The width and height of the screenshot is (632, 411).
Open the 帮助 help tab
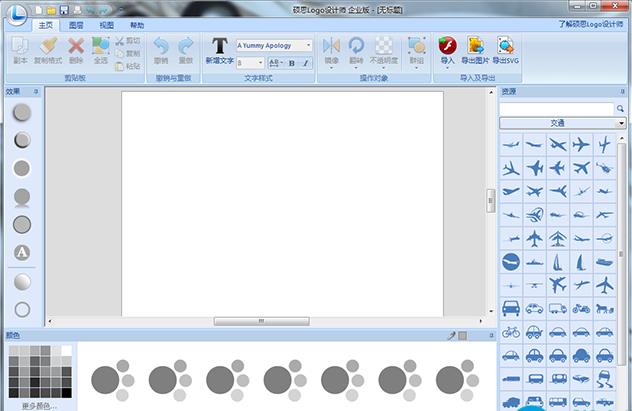136,25
